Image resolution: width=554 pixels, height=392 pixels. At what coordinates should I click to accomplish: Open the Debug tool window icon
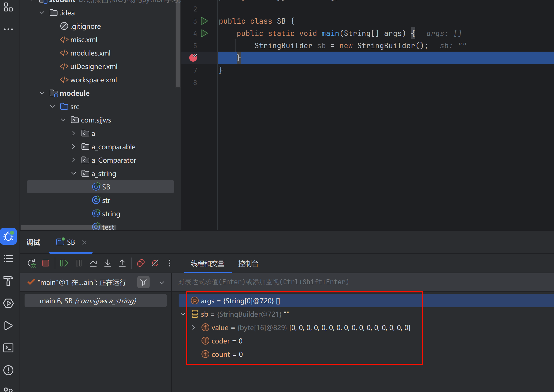click(x=8, y=236)
